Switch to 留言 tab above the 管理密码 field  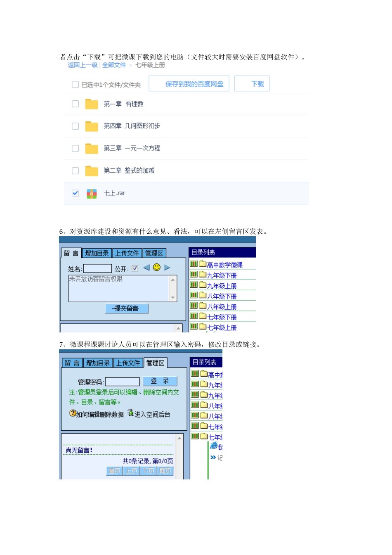pyautogui.click(x=72, y=363)
